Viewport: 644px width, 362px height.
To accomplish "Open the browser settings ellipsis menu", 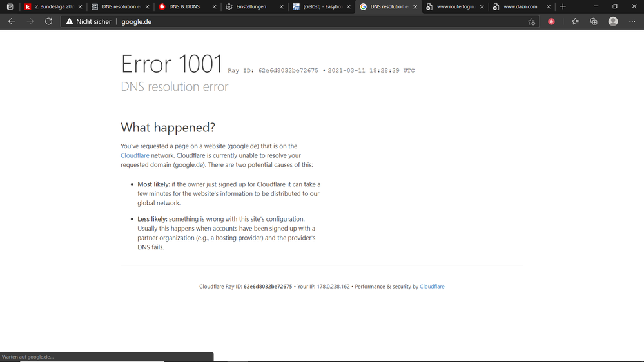I will coord(632,21).
